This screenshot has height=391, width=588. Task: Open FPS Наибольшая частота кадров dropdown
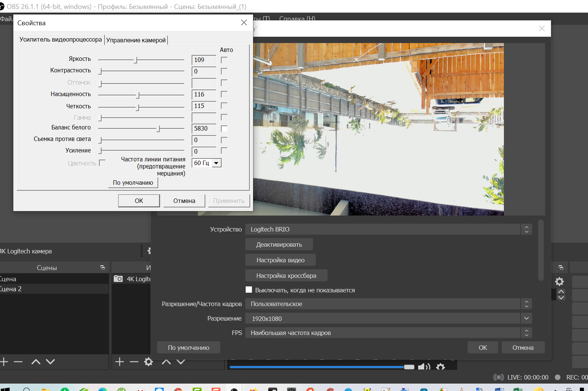(388, 333)
